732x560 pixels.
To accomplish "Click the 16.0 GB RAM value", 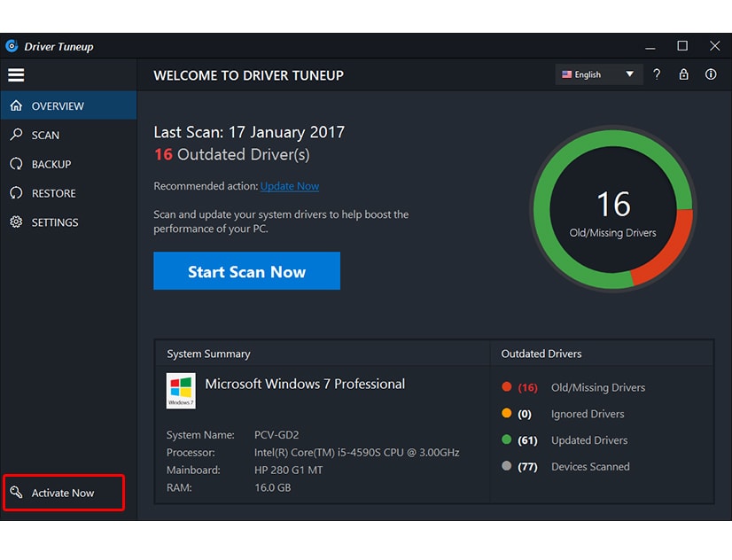I will (x=273, y=487).
